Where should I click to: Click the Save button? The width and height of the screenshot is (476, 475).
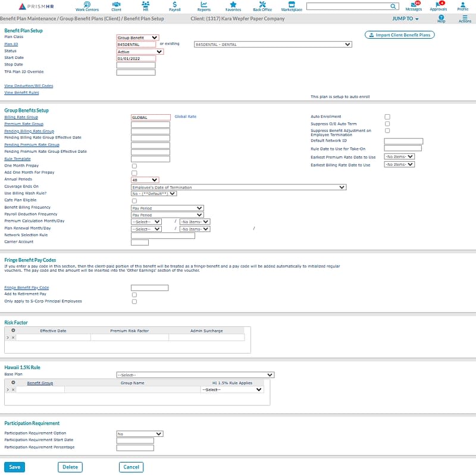coord(15,467)
